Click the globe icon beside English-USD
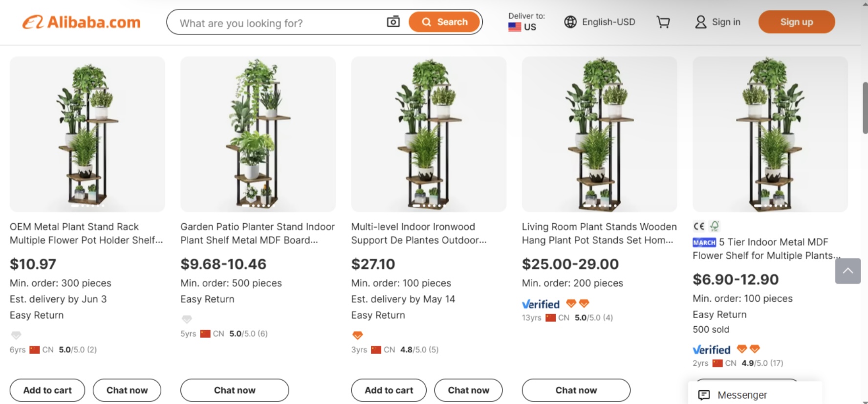Screen dimensions: 868x404 (x=570, y=22)
